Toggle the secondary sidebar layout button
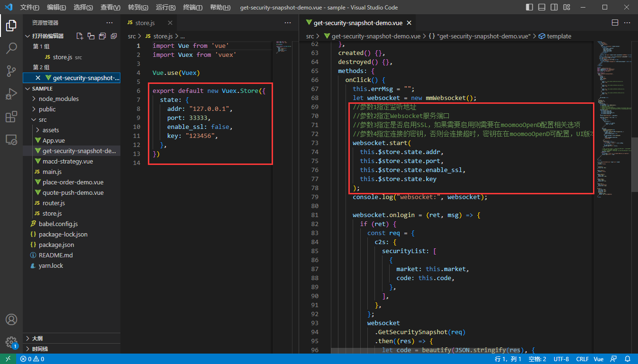This screenshot has height=364, width=638. [554, 8]
